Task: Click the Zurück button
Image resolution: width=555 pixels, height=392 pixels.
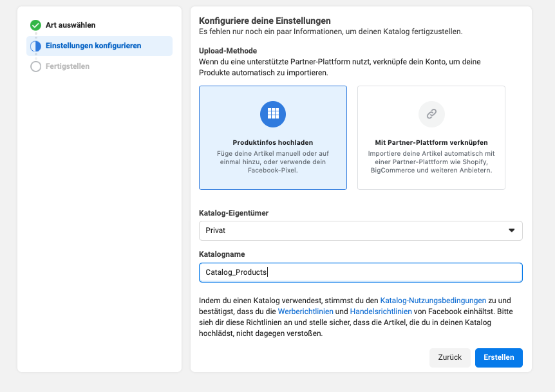Action: tap(450, 358)
